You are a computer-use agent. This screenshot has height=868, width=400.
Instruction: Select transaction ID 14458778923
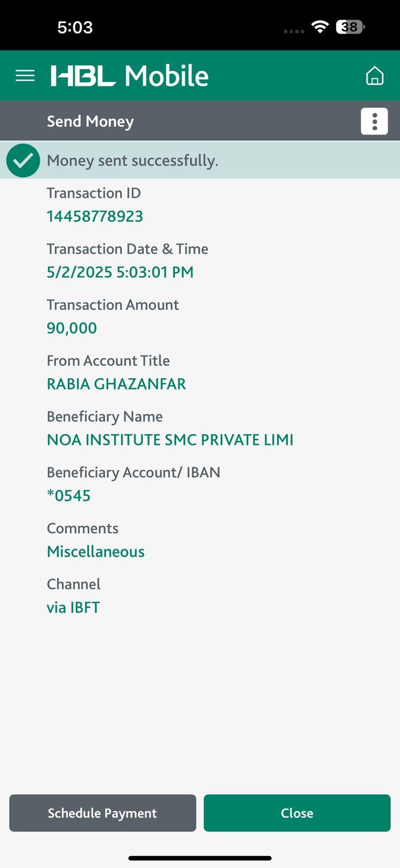point(95,216)
